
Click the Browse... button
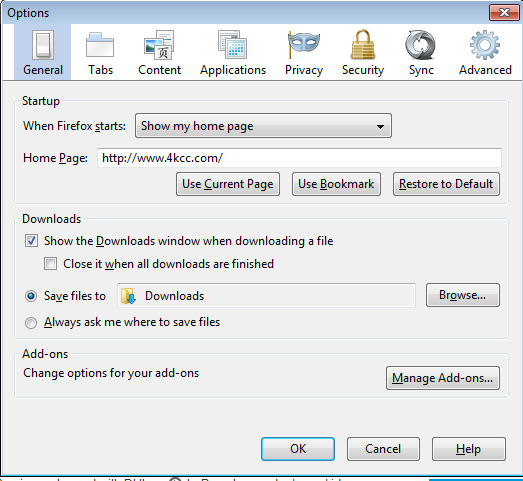463,295
